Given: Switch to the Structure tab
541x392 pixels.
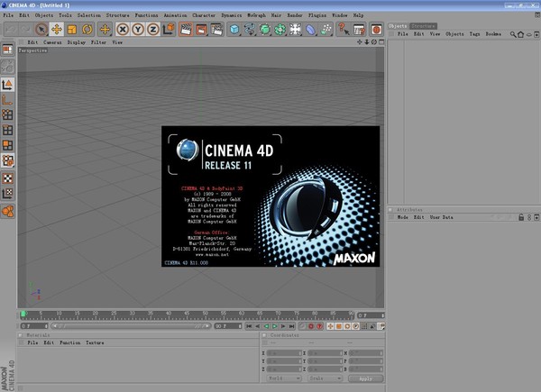Looking at the screenshot, I should [x=424, y=26].
